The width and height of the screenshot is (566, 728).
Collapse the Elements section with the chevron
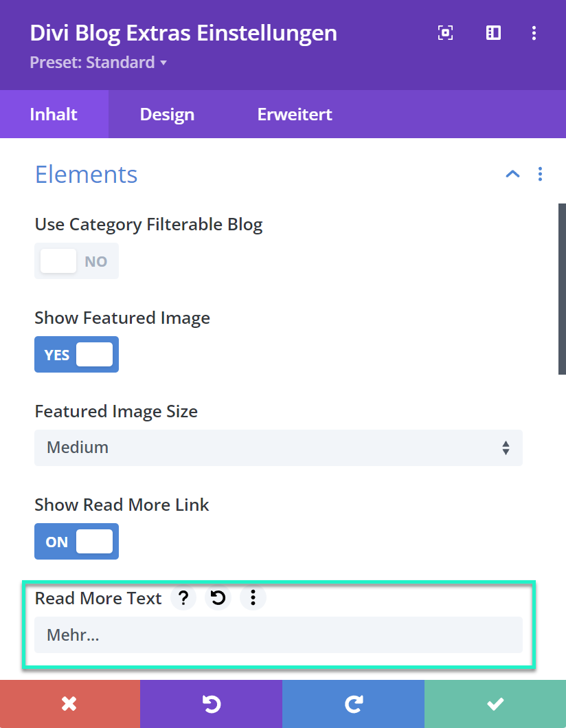[512, 174]
